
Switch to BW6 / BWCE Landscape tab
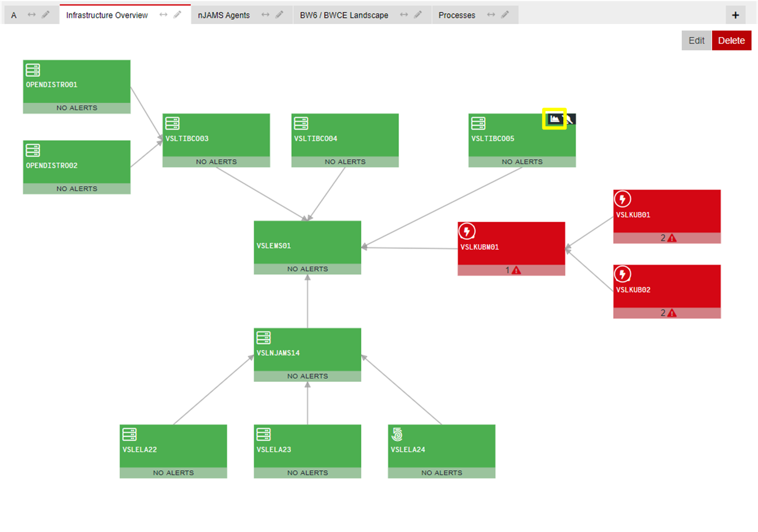344,15
